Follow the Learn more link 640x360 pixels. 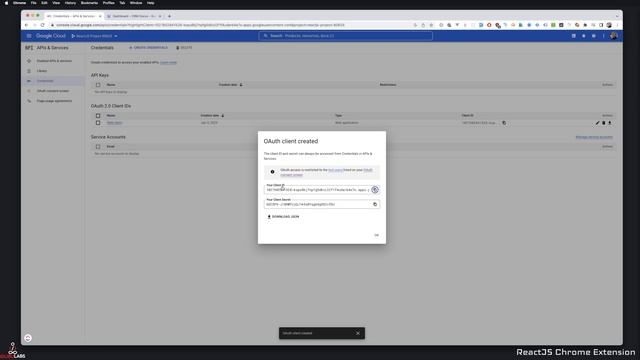pos(168,62)
